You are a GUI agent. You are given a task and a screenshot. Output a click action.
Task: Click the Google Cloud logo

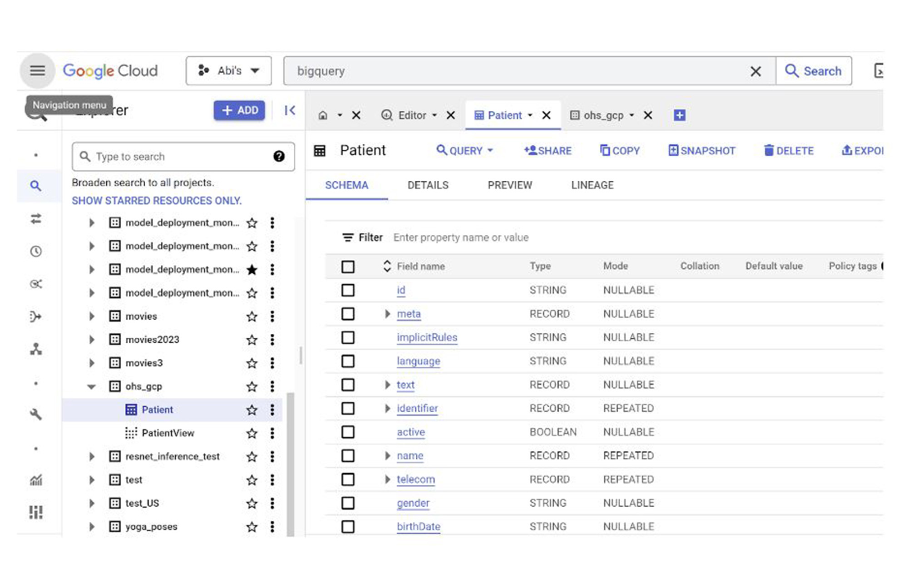tap(110, 71)
